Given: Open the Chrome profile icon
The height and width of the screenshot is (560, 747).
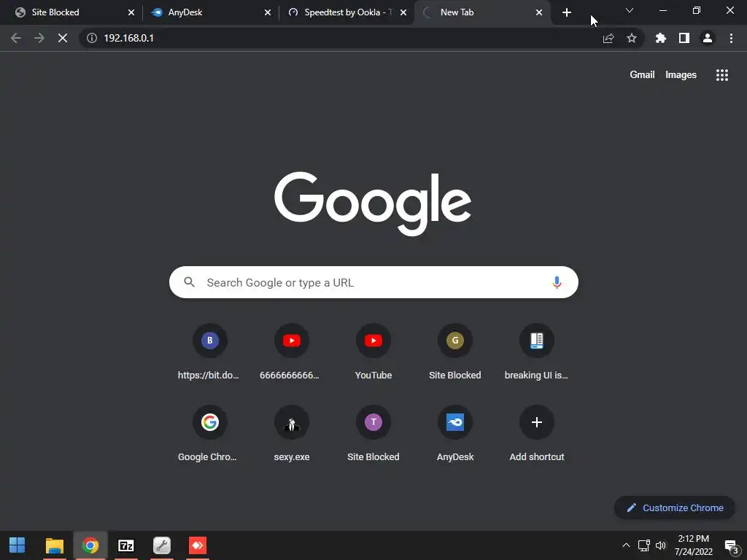Looking at the screenshot, I should click(x=708, y=38).
